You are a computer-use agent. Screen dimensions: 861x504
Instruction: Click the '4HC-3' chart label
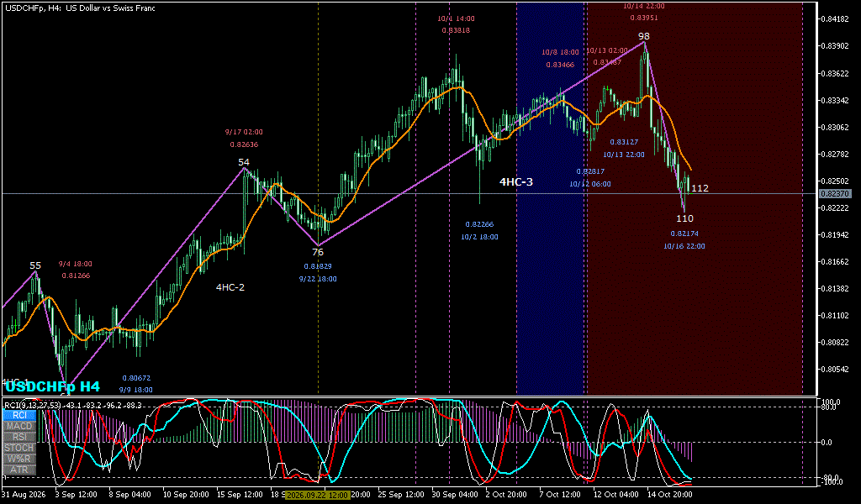pyautogui.click(x=516, y=182)
